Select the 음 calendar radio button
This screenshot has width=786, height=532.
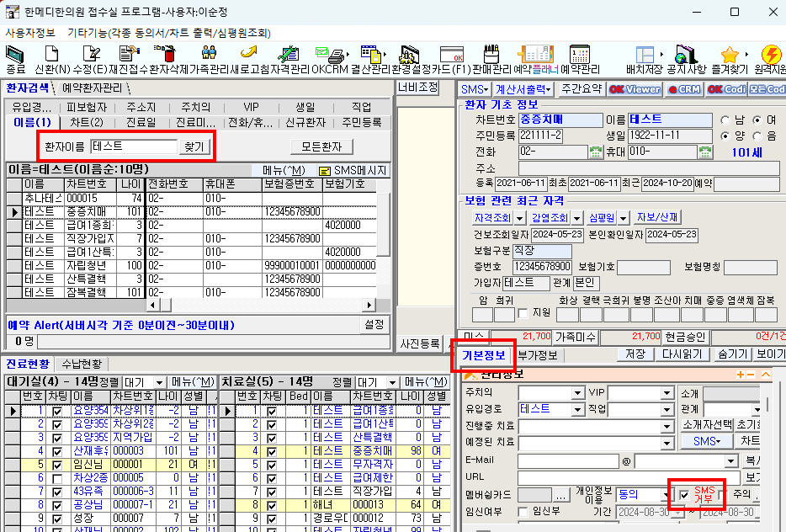pyautogui.click(x=757, y=136)
